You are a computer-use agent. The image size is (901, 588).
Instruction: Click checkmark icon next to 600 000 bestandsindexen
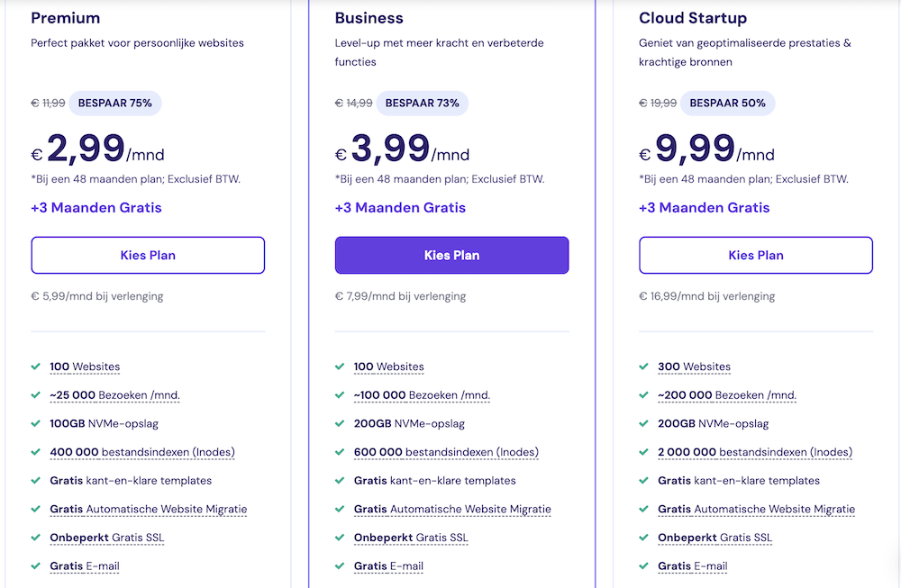pyautogui.click(x=340, y=452)
